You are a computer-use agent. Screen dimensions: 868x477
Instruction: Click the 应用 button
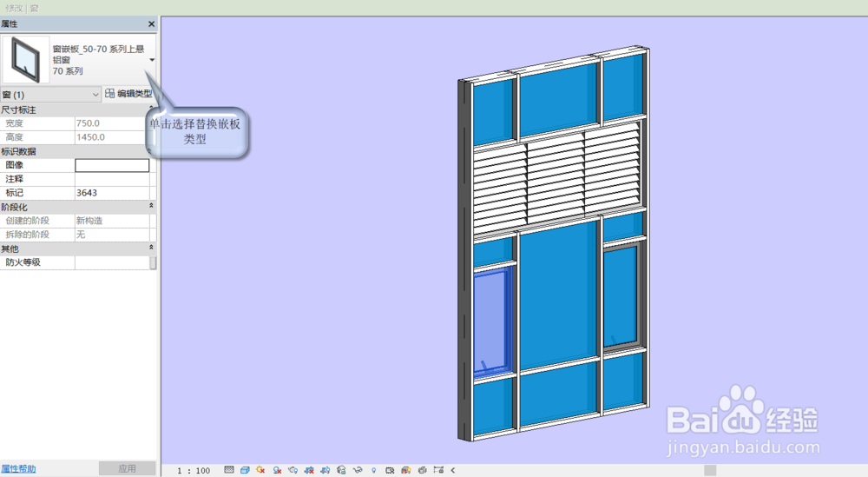[127, 468]
